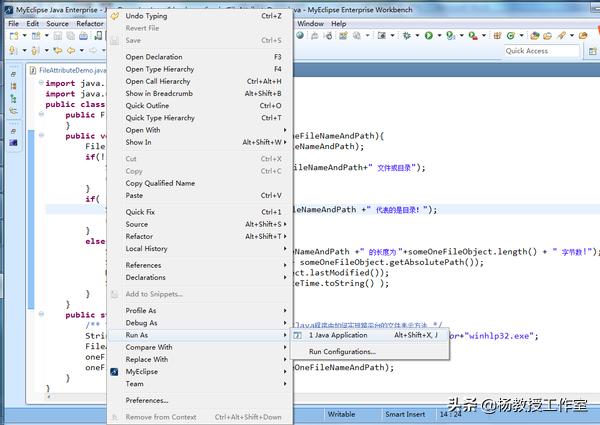Open Preferences... from context menu
Screen dimensions: 600x425
146,400
